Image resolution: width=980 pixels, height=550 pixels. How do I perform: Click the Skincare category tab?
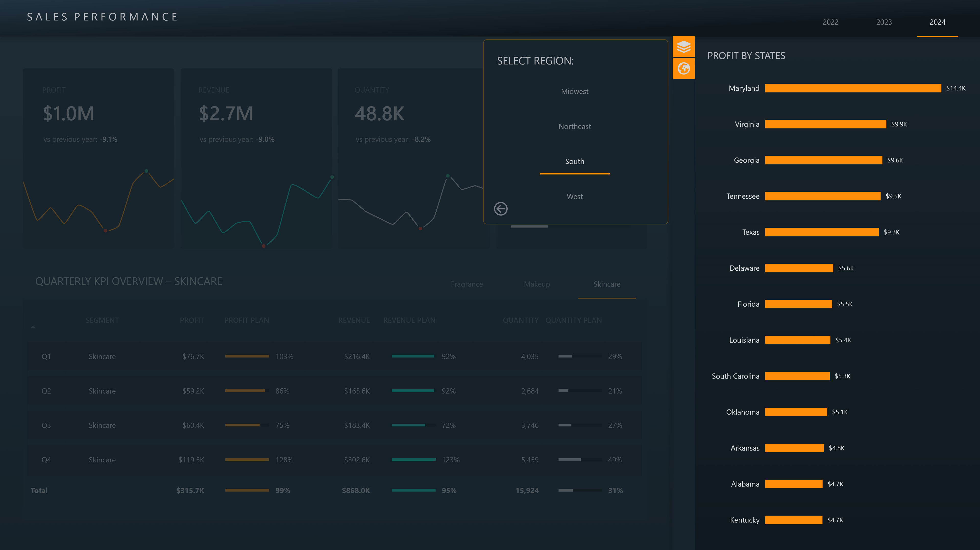[606, 284]
